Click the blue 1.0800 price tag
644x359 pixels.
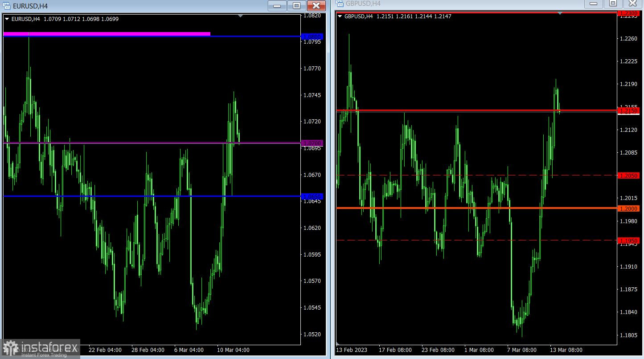tap(312, 37)
